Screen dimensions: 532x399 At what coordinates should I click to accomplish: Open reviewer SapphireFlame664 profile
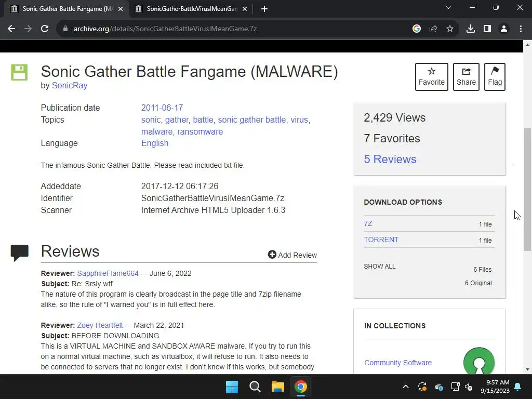coord(108,273)
